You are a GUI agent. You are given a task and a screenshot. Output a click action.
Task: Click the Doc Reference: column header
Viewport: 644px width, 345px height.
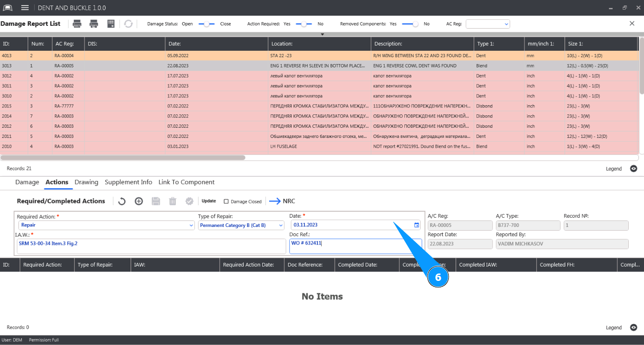[x=309, y=265]
